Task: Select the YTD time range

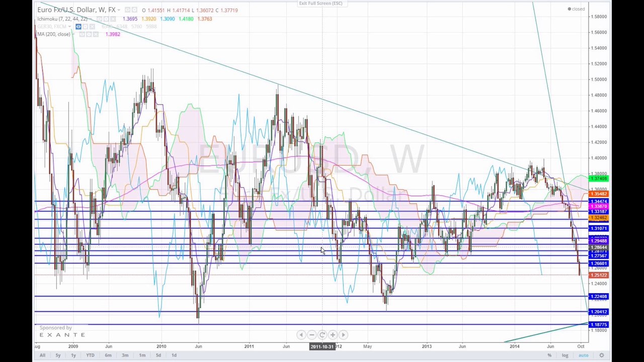Action: [90, 355]
